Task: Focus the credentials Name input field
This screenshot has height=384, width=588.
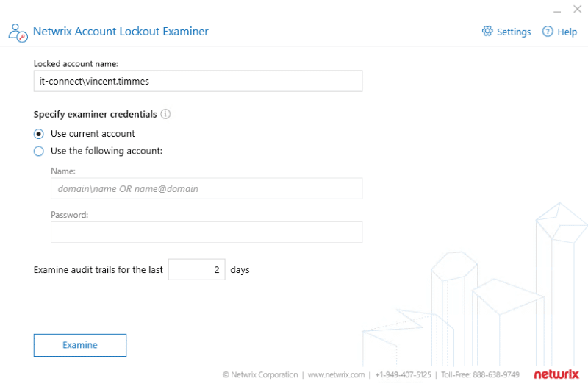Action: [x=207, y=188]
